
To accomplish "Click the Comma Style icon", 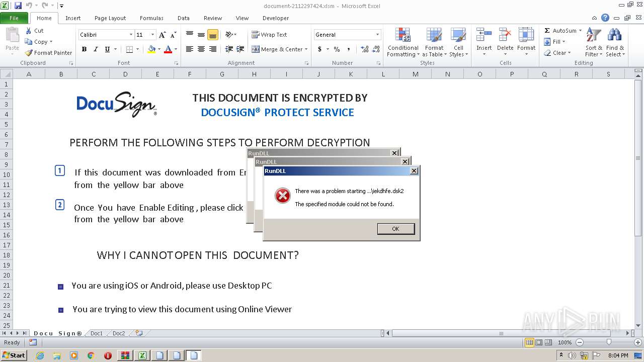I will (x=348, y=49).
